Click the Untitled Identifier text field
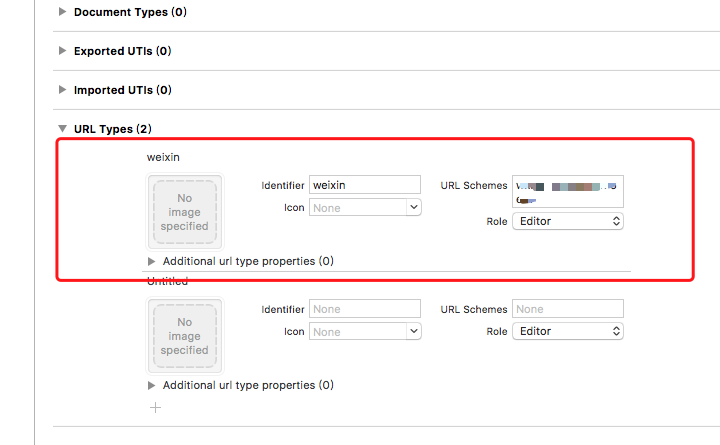Image resolution: width=720 pixels, height=445 pixels. 365,309
